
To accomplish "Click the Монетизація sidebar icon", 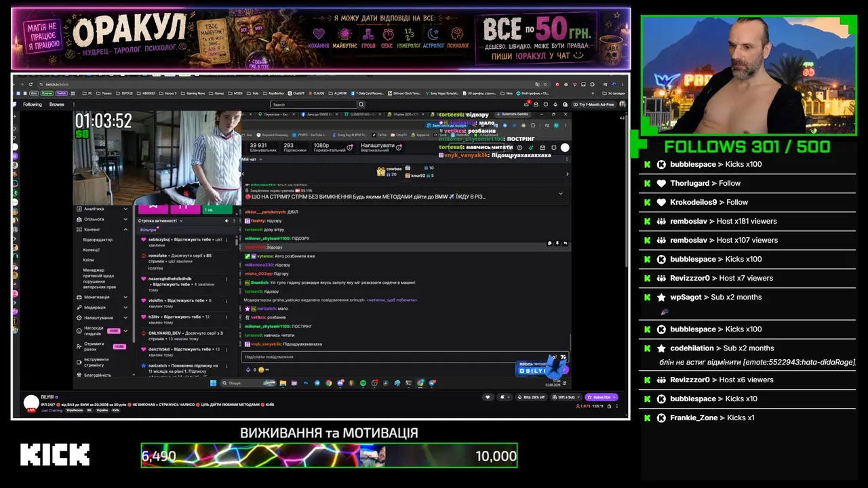I will pos(79,297).
